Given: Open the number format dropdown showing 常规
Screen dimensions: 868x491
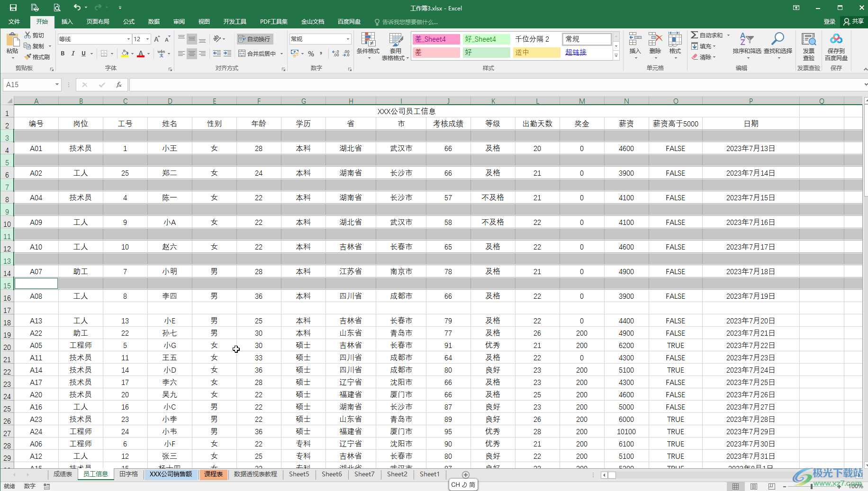Looking at the screenshot, I should click(348, 39).
